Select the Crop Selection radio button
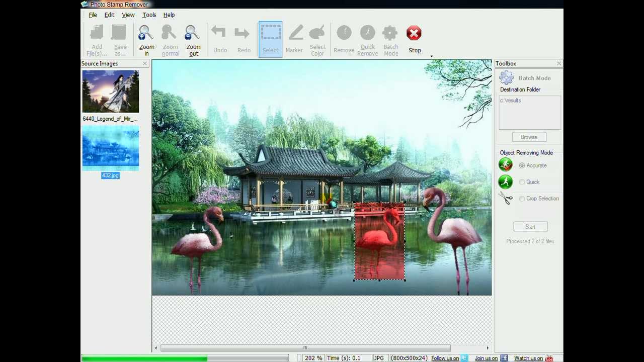Screen dimensions: 644x362 point(522,199)
